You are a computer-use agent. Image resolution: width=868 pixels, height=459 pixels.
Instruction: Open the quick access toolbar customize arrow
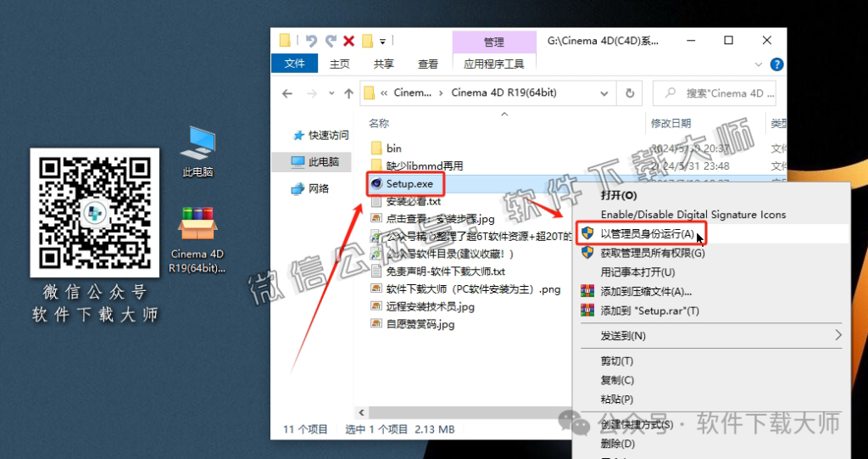tap(382, 42)
